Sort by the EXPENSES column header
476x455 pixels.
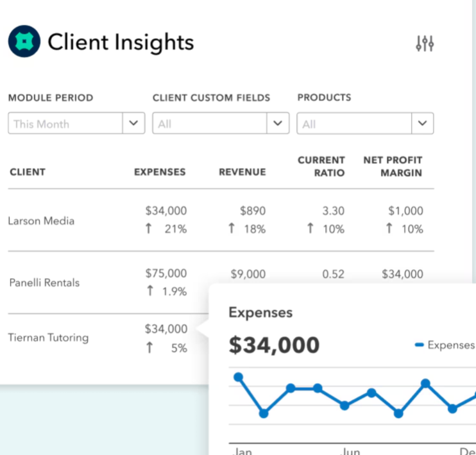(160, 172)
